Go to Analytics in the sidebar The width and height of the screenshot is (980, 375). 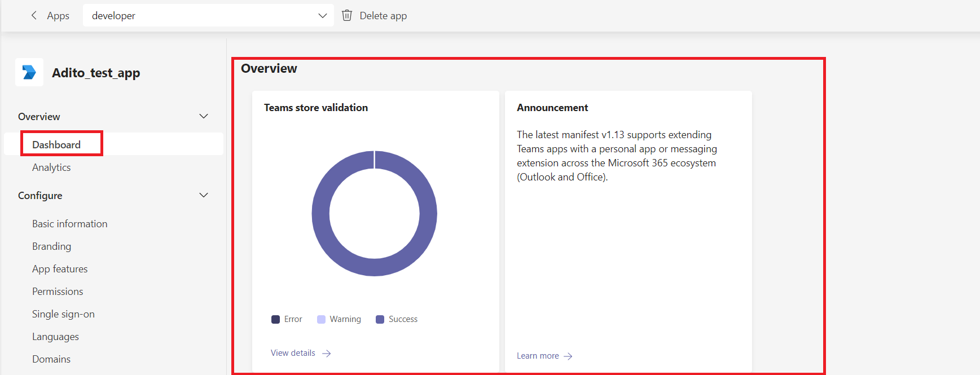point(51,167)
